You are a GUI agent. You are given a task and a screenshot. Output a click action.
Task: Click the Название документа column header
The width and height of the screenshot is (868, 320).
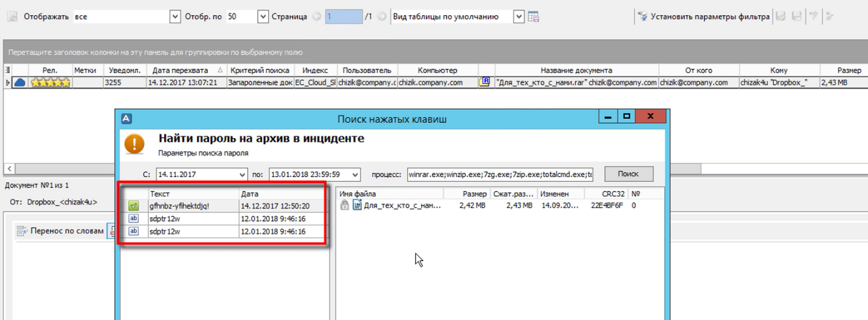click(576, 70)
